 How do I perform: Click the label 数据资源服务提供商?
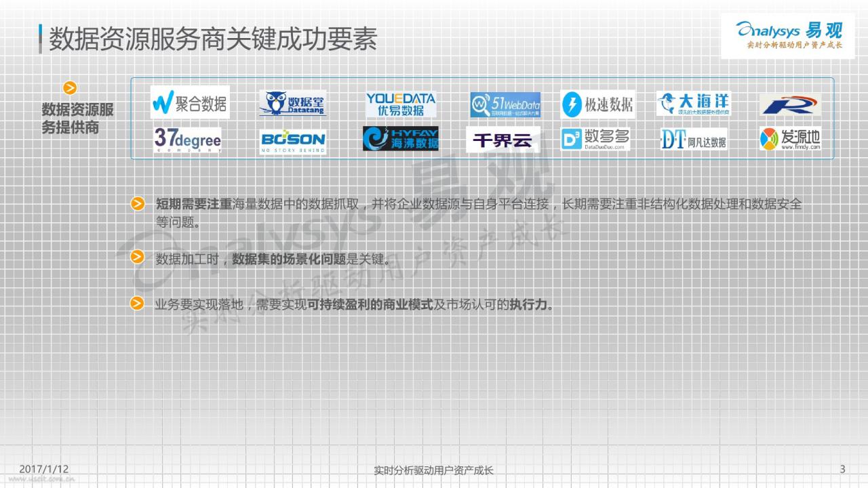(79, 119)
